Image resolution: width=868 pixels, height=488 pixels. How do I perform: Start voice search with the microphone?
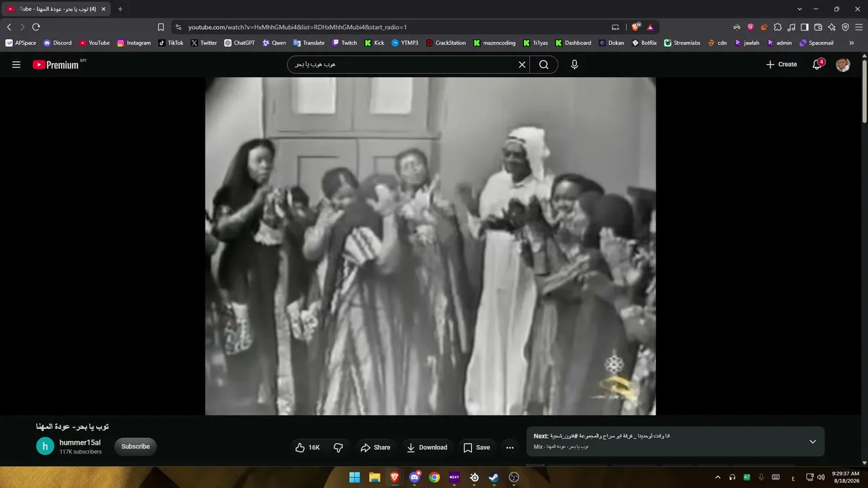(574, 64)
